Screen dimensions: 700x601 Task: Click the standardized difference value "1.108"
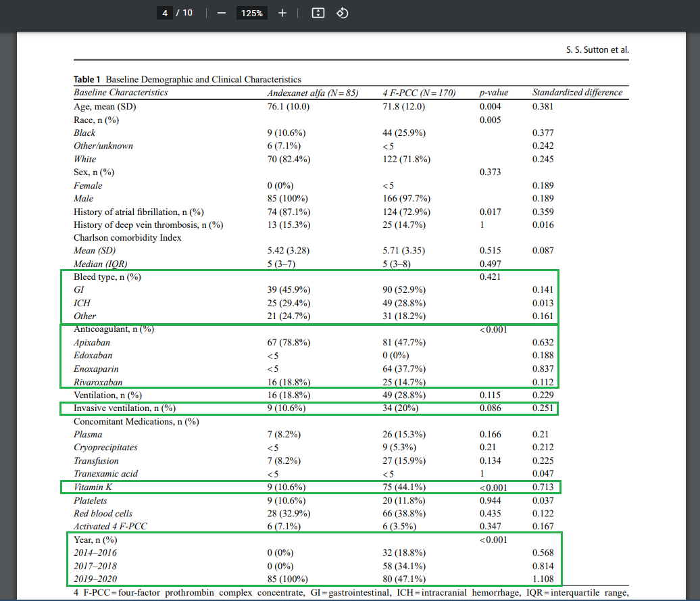click(x=543, y=579)
